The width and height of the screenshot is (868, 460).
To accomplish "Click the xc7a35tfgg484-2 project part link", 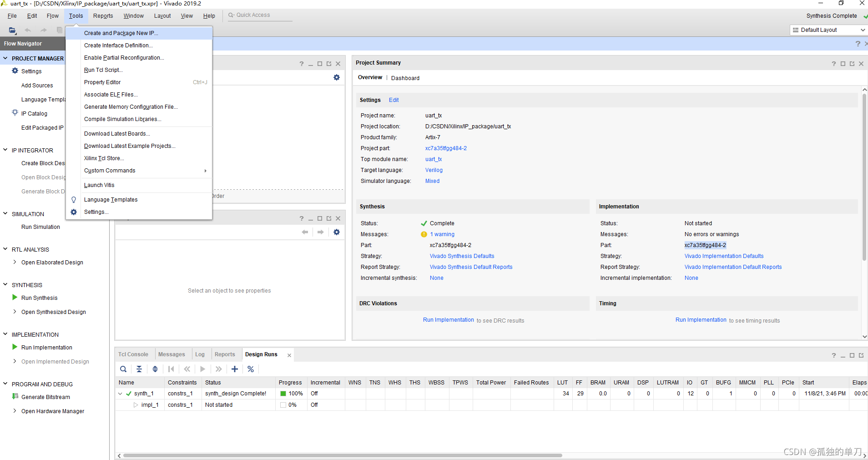I will (x=446, y=148).
